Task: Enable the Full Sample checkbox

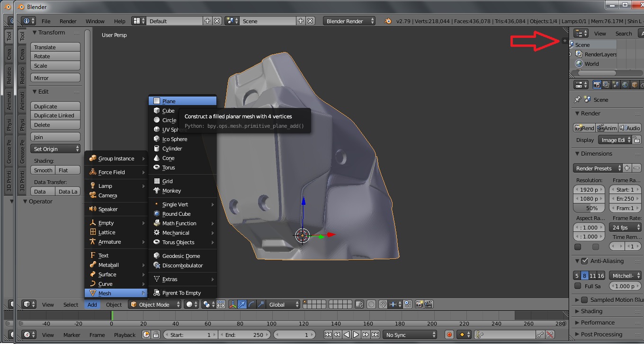Action: [578, 286]
